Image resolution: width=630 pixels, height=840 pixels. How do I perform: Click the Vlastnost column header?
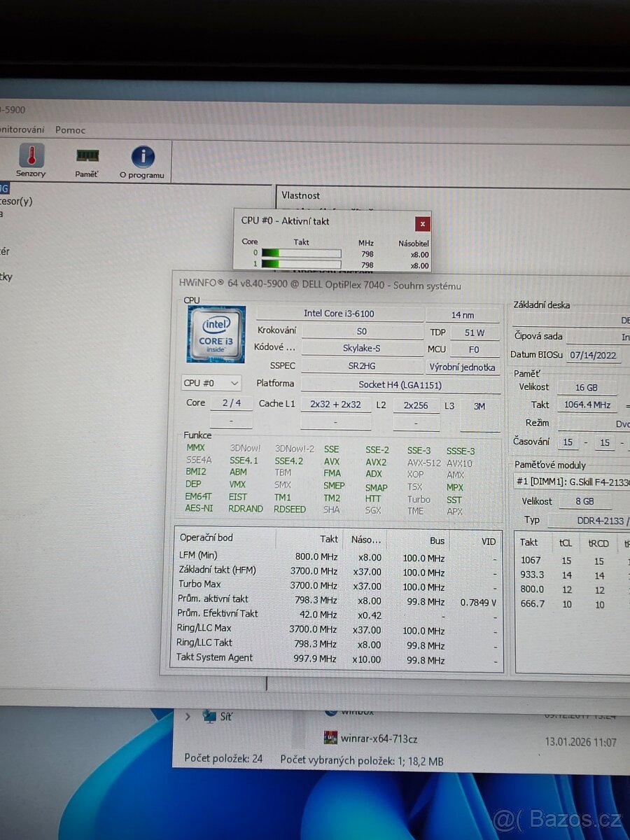301,195
